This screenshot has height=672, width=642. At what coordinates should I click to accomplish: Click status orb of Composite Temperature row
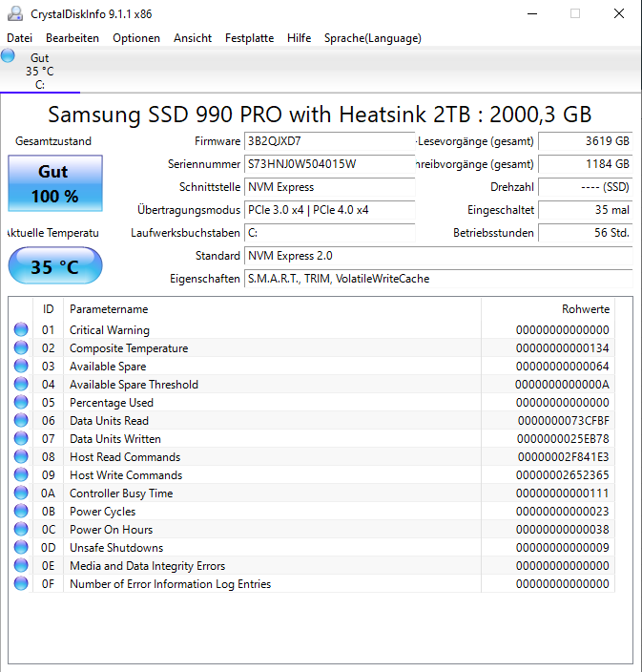(21, 347)
